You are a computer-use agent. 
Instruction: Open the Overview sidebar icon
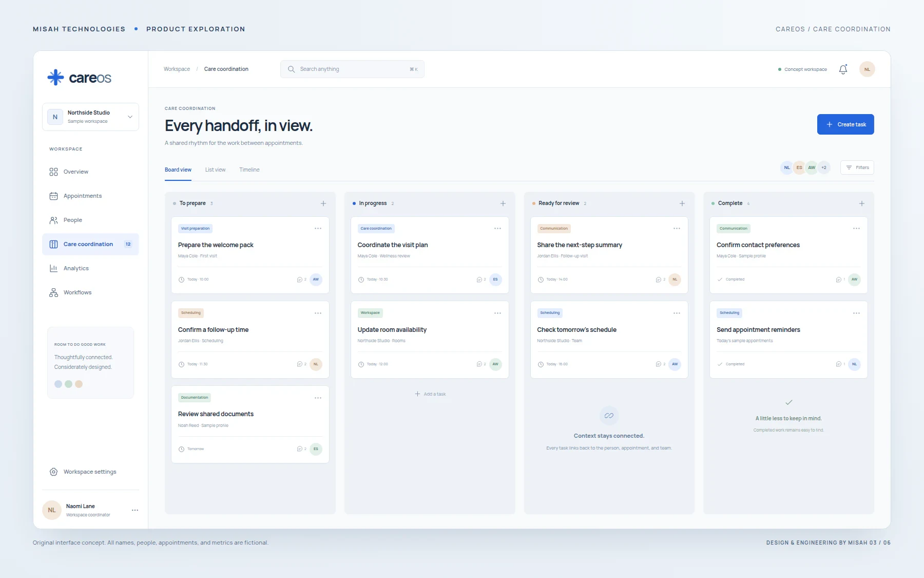(x=53, y=172)
